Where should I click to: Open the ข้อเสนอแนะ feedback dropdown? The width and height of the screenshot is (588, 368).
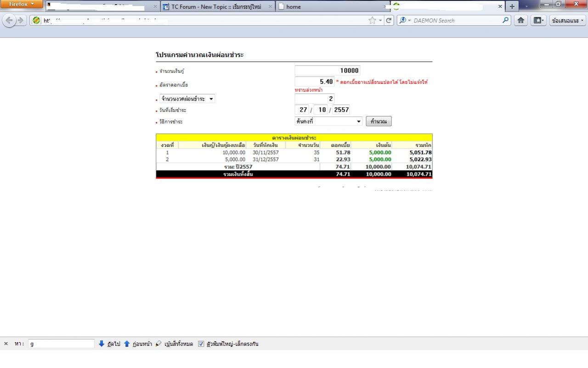pos(568,20)
